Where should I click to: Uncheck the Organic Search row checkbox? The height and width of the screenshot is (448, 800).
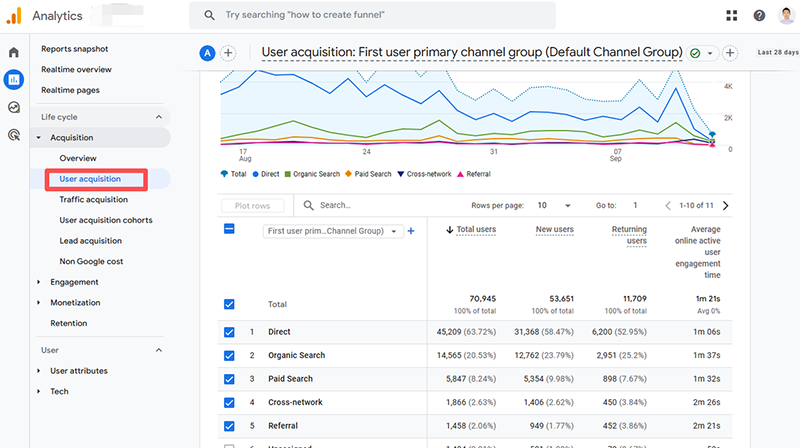229,355
